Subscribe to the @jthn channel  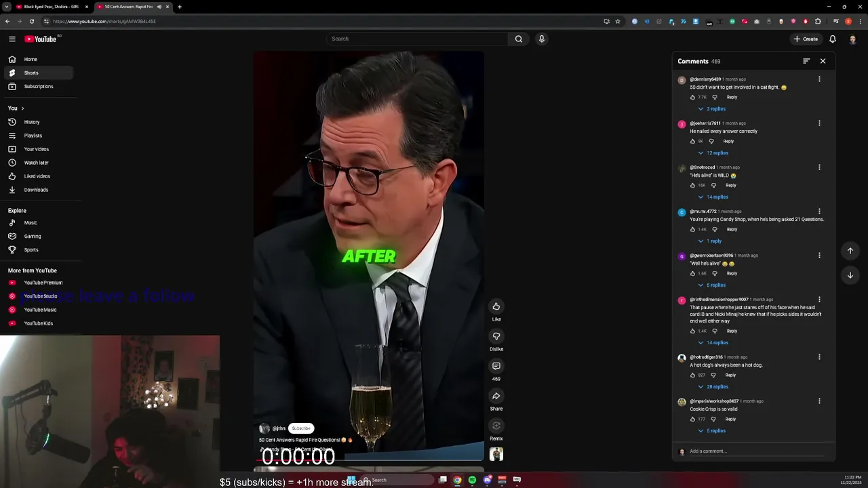tap(301, 428)
